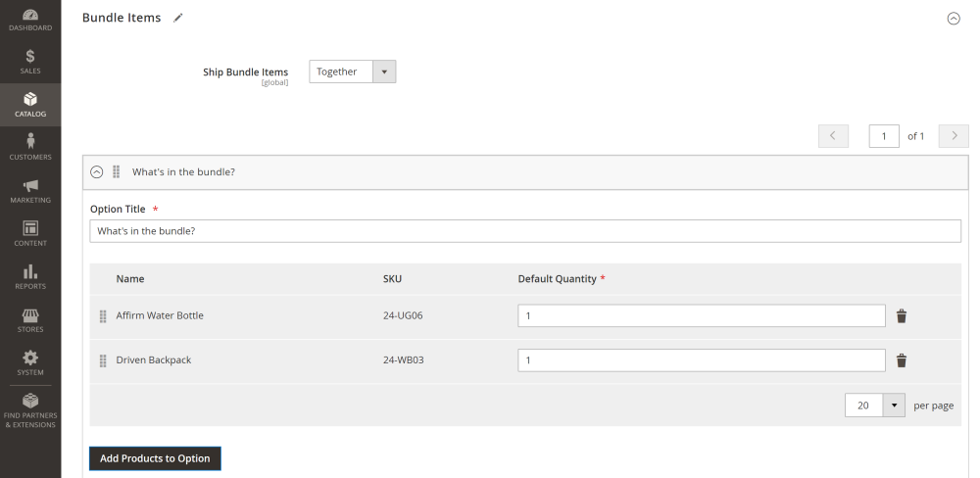980x478 pixels.
Task: Click the page number input field
Action: pyautogui.click(x=884, y=135)
